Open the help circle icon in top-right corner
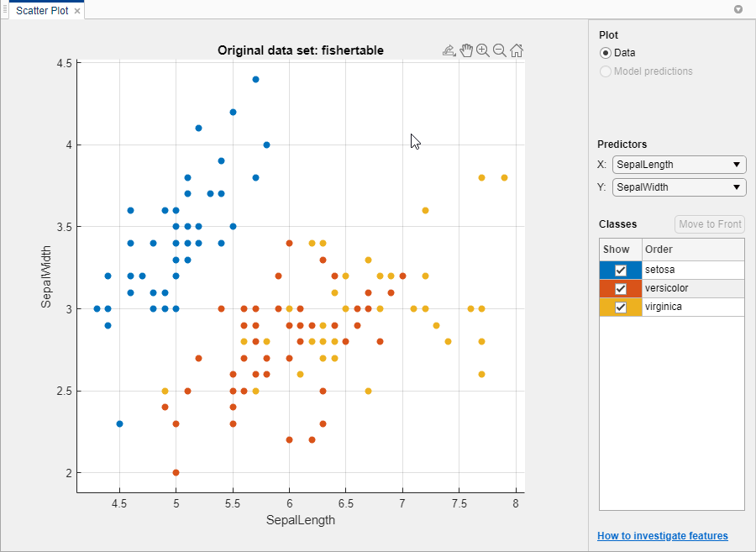The height and width of the screenshot is (552, 756). point(738,9)
